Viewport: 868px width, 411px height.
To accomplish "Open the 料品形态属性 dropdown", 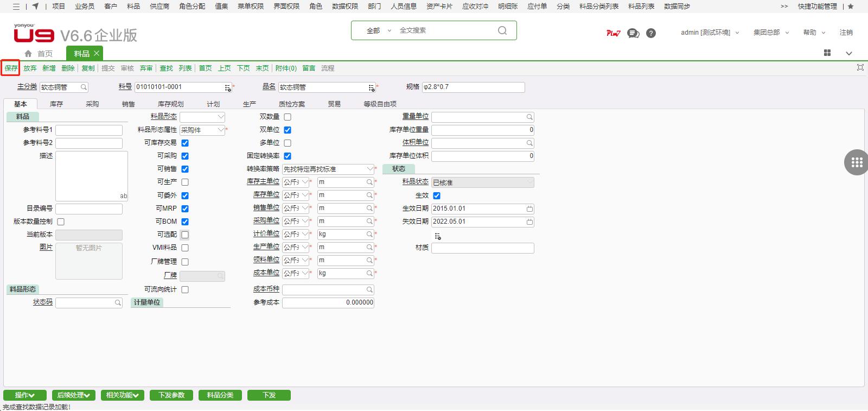I will (x=220, y=130).
